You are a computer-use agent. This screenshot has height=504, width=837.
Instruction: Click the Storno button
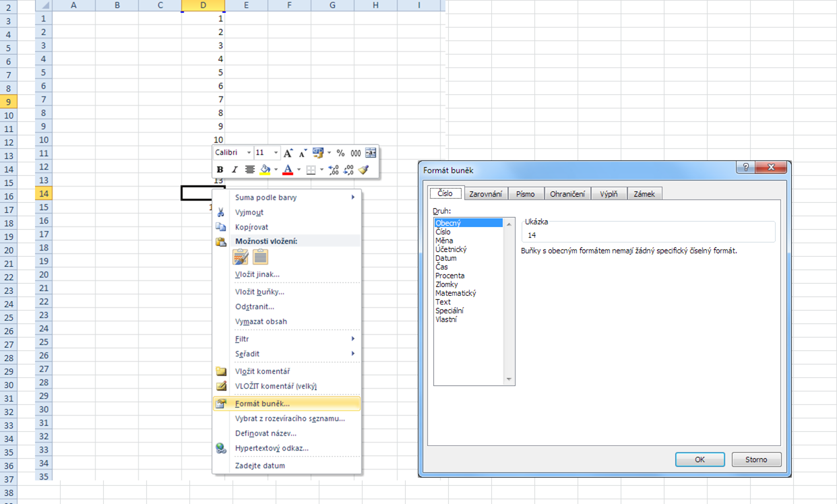pos(756,460)
